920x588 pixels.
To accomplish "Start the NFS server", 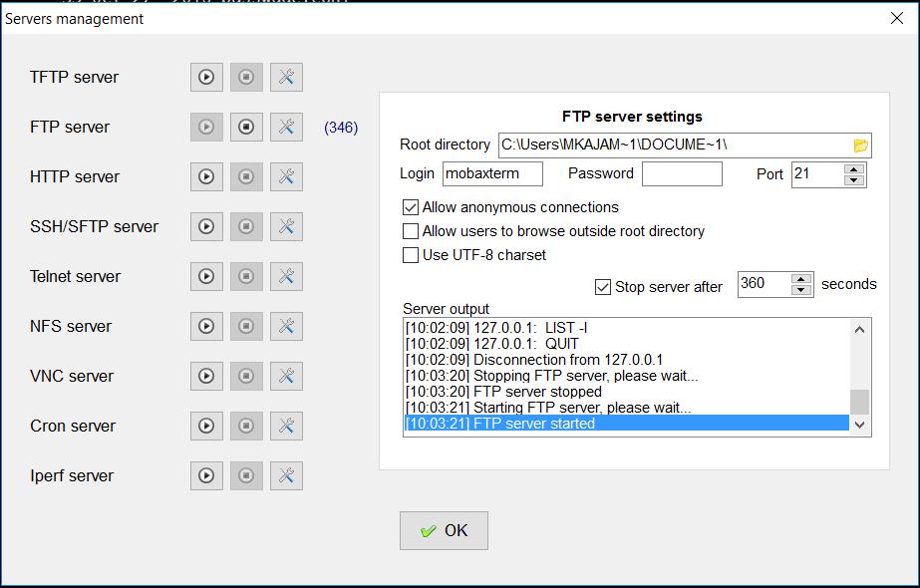I will click(x=206, y=326).
